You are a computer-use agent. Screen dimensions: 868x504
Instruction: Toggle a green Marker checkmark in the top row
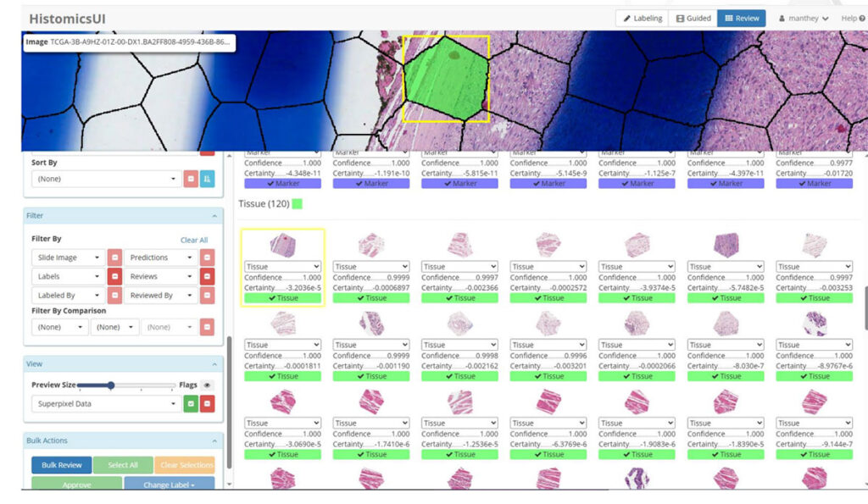(283, 183)
